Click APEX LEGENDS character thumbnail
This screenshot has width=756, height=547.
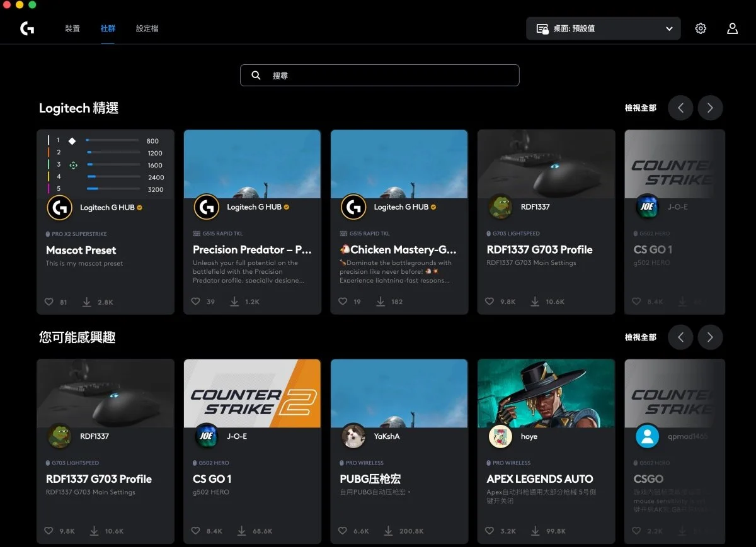click(546, 393)
